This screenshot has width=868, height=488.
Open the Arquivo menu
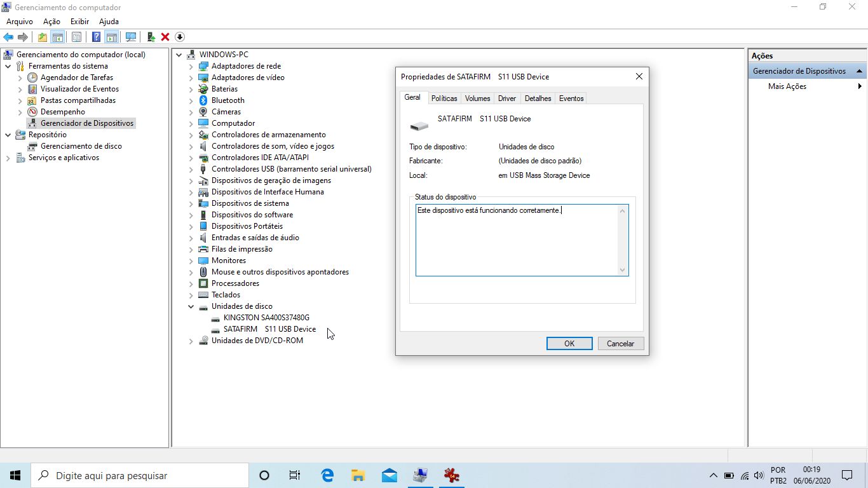[x=20, y=22]
